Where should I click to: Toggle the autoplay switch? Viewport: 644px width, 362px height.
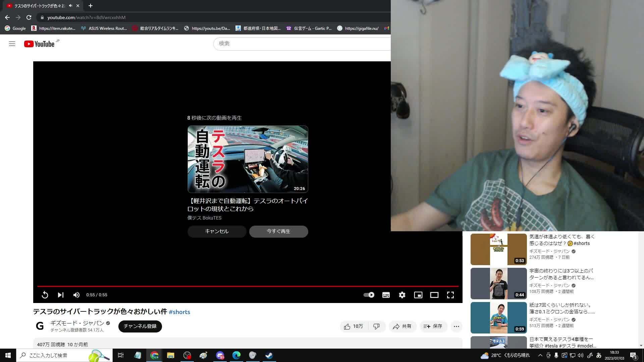click(369, 295)
